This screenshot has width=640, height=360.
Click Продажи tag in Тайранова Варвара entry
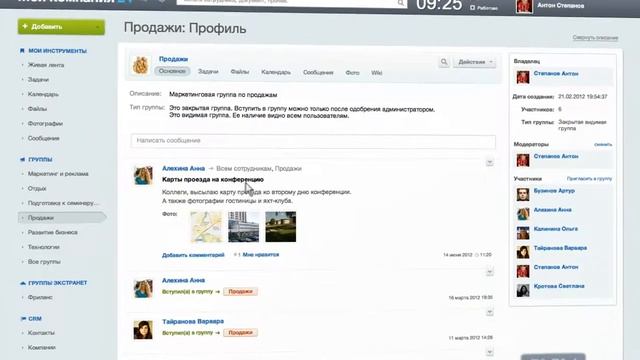tap(240, 333)
